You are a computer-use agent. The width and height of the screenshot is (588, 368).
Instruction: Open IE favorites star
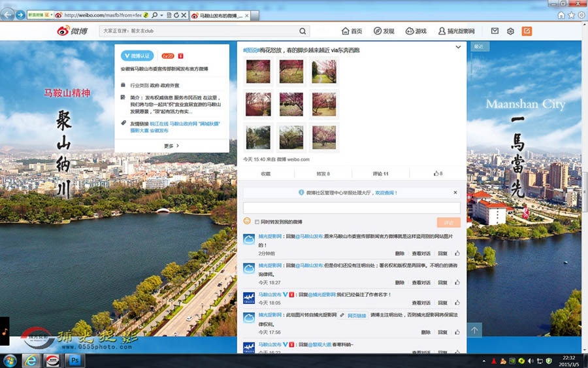point(571,15)
